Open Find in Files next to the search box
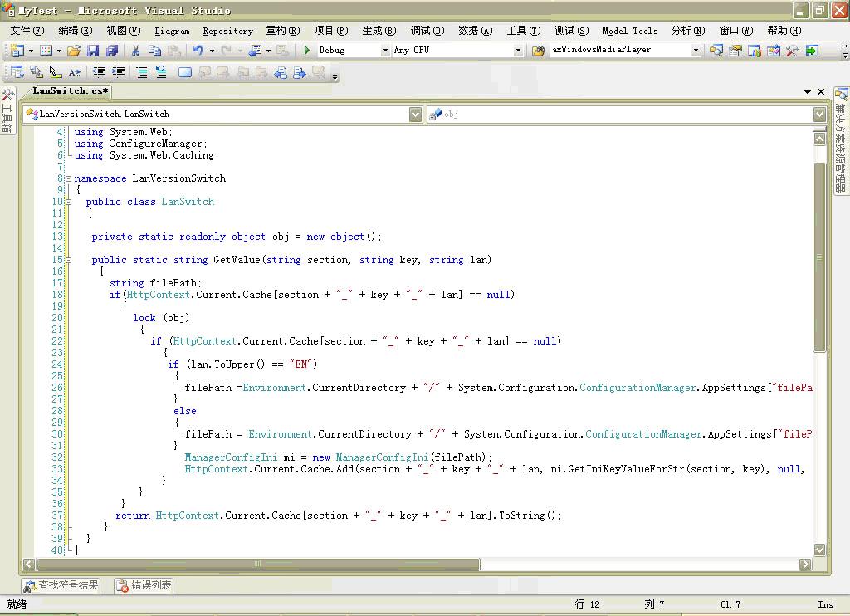 point(539,51)
